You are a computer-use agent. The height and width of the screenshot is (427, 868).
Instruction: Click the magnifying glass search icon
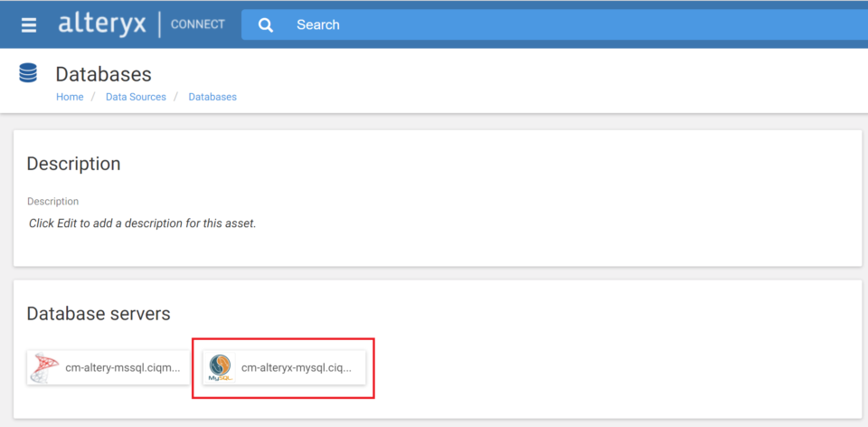pos(266,25)
